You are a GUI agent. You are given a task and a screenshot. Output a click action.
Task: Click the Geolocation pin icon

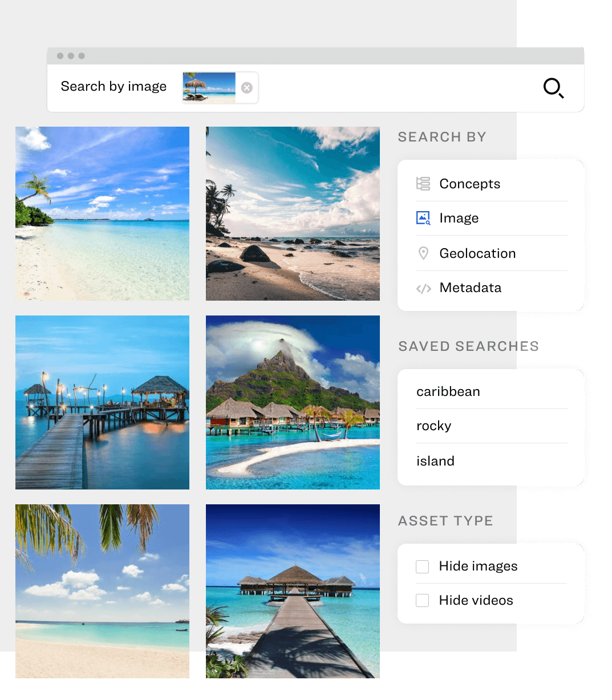coord(423,253)
